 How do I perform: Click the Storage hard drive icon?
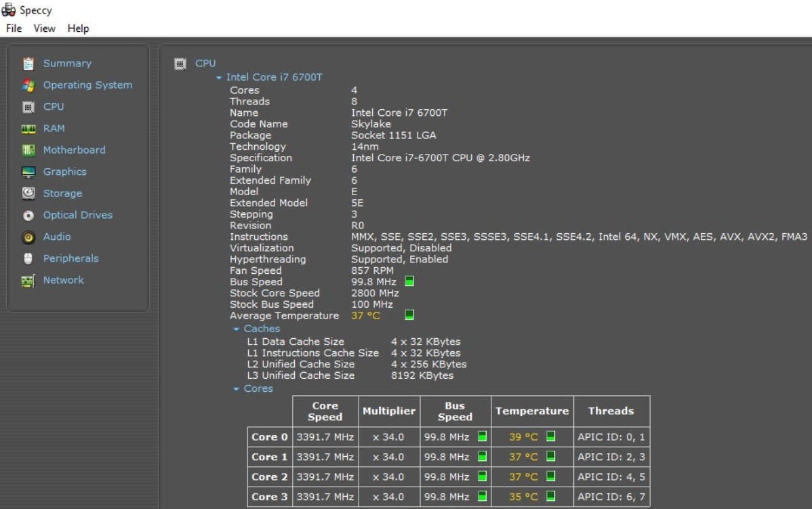[x=28, y=194]
